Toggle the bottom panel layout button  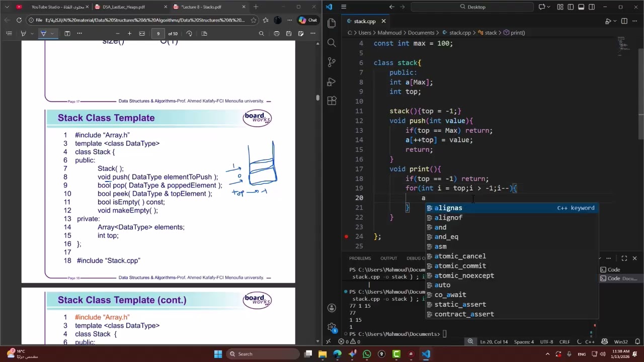coord(581,7)
